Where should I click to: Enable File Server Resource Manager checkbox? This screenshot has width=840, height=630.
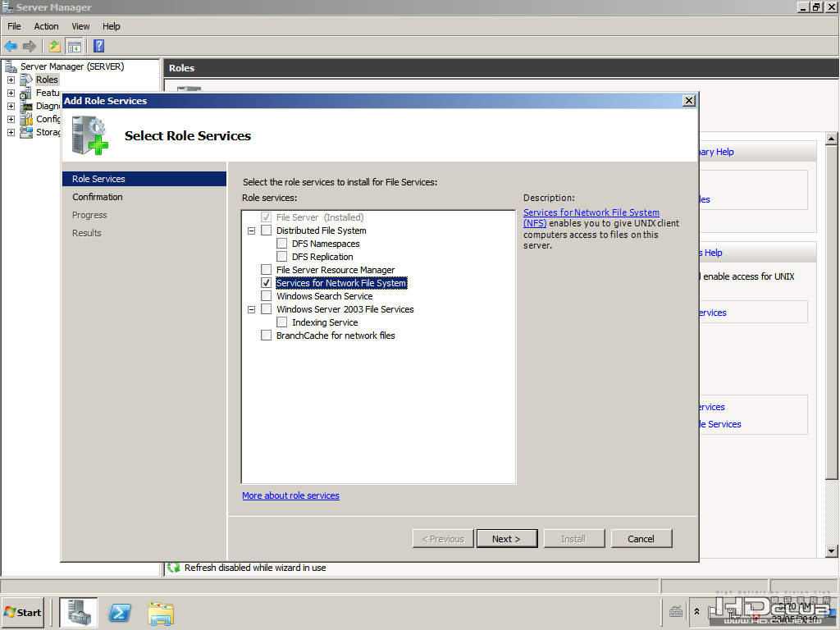(267, 270)
